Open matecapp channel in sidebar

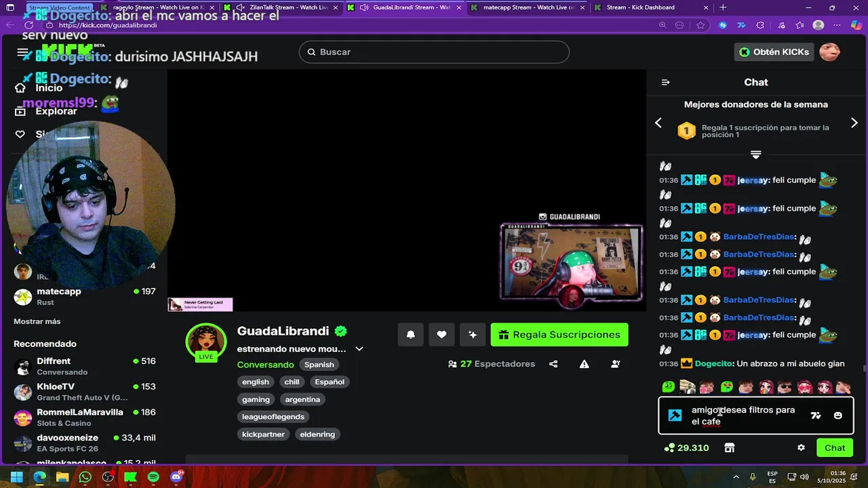point(85,296)
